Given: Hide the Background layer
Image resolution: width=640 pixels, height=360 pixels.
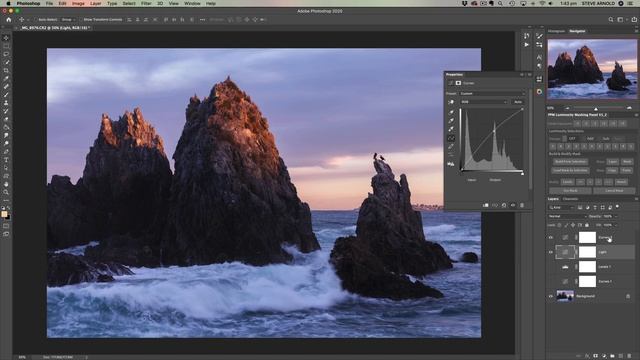Looking at the screenshot, I should [551, 296].
